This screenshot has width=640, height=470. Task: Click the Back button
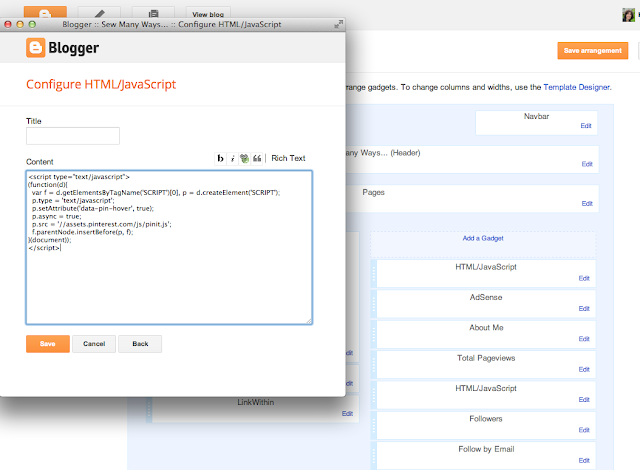(x=140, y=344)
